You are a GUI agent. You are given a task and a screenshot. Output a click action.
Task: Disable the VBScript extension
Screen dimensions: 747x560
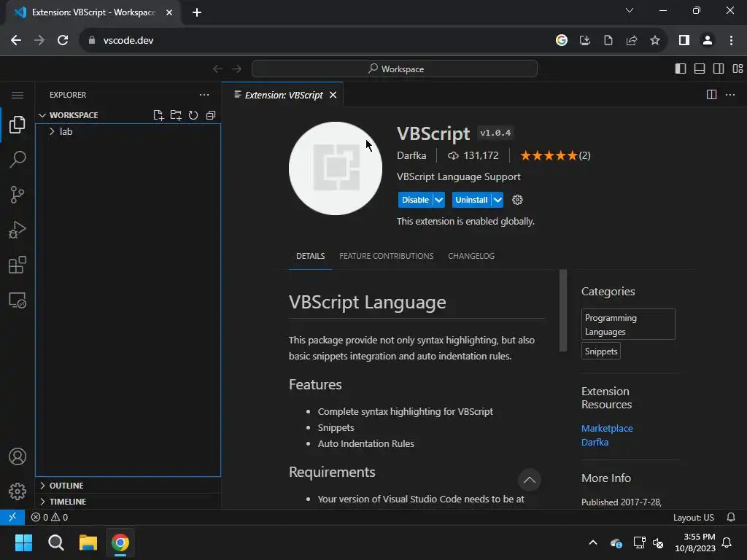coord(415,200)
